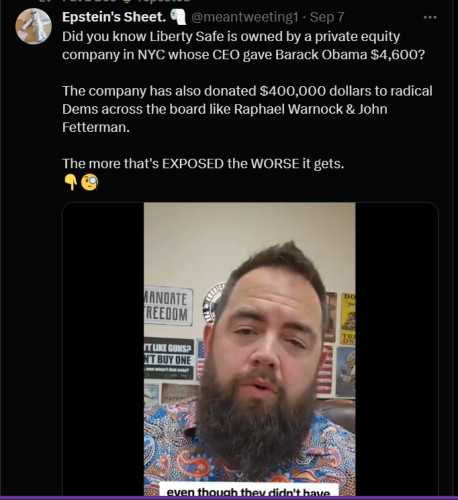Click the pointing-down hand emoji
This screenshot has width=458, height=500.
click(71, 182)
